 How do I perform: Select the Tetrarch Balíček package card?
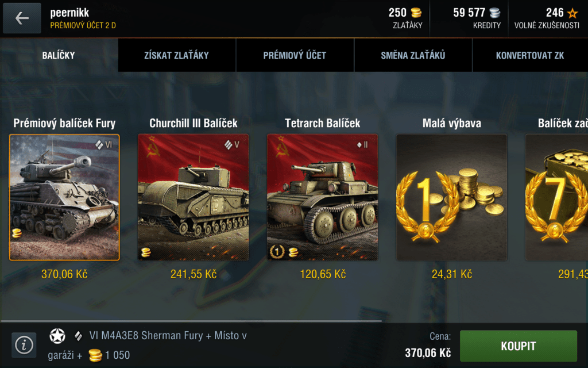323,197
